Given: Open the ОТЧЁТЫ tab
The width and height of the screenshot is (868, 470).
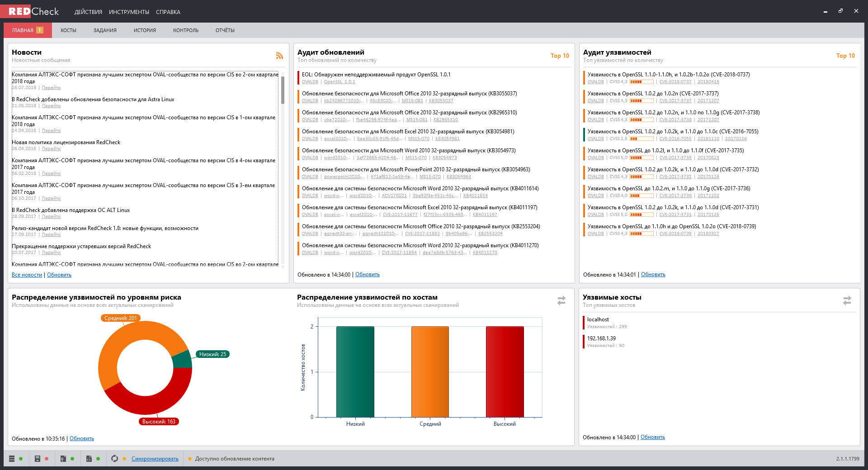Looking at the screenshot, I should (225, 30).
